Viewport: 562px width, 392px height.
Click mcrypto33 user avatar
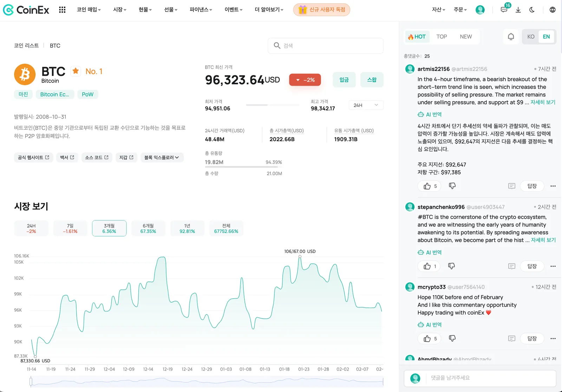410,287
